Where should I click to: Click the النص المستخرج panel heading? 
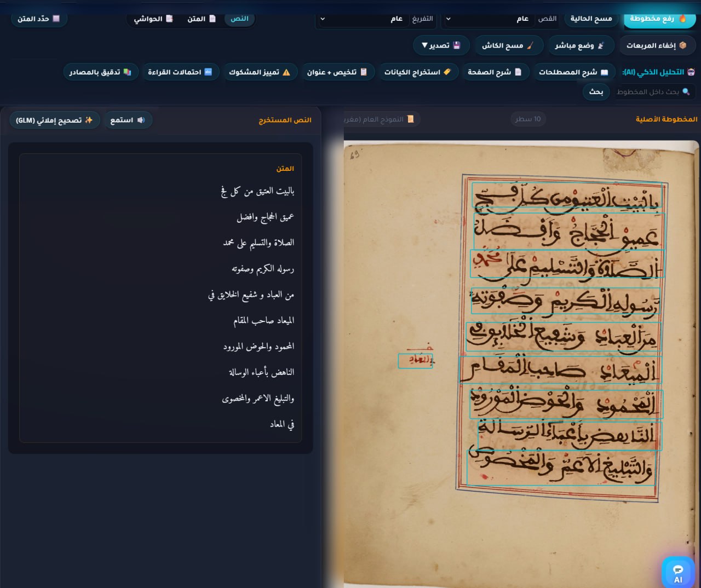[x=285, y=120]
